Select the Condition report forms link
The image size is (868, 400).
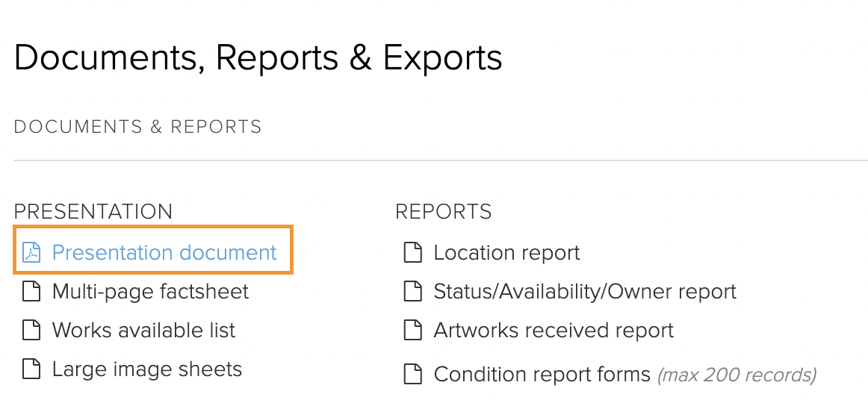pyautogui.click(x=542, y=375)
